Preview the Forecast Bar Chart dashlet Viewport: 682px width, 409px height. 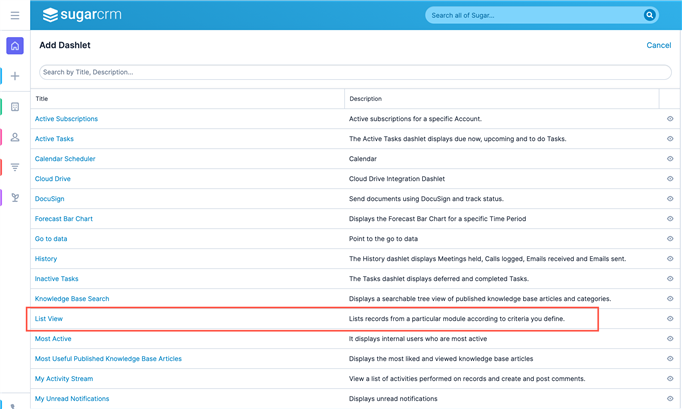pyautogui.click(x=670, y=219)
